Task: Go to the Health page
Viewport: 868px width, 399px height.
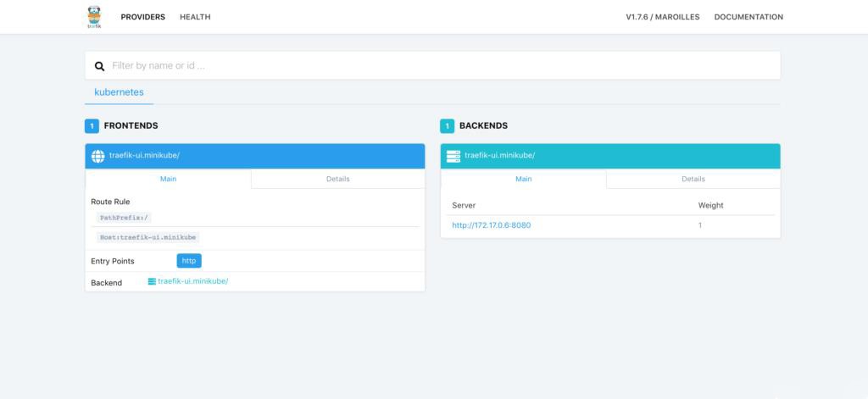Action: [x=195, y=17]
